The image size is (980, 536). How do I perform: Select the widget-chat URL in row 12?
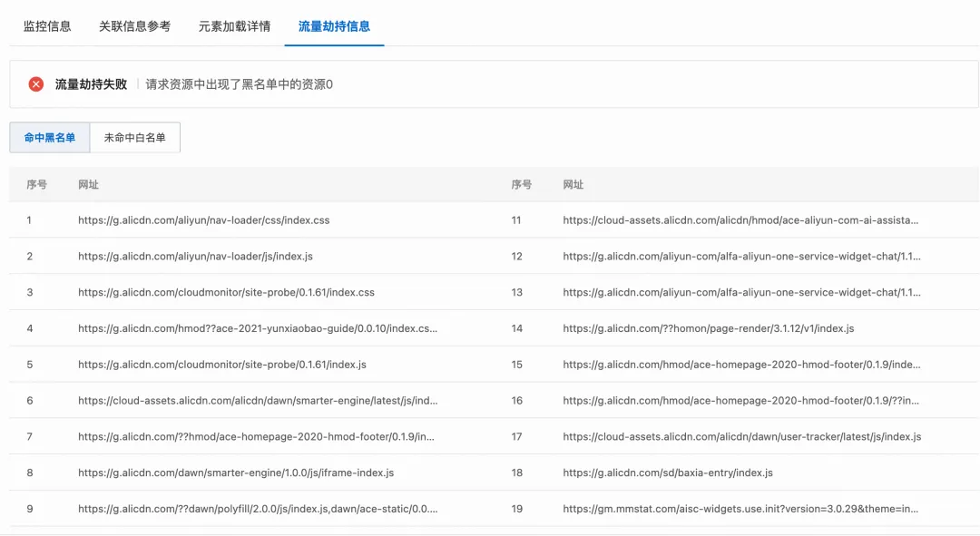[x=742, y=256]
